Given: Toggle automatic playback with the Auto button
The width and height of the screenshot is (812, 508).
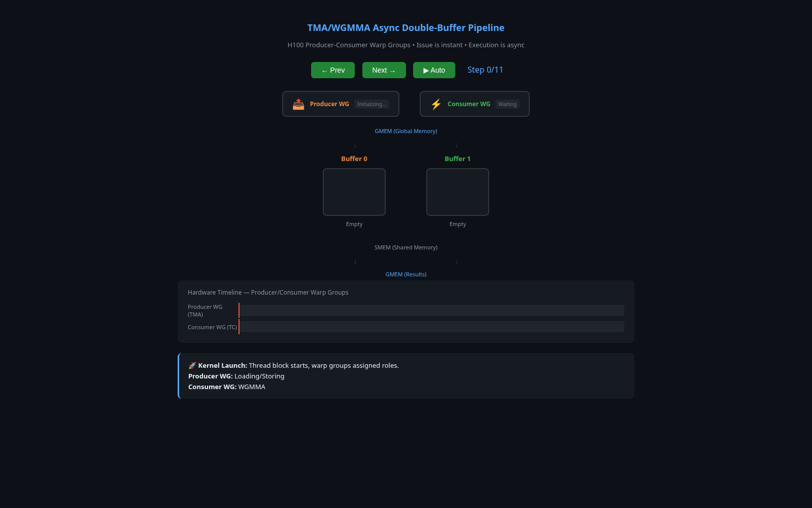Looking at the screenshot, I should pyautogui.click(x=434, y=70).
